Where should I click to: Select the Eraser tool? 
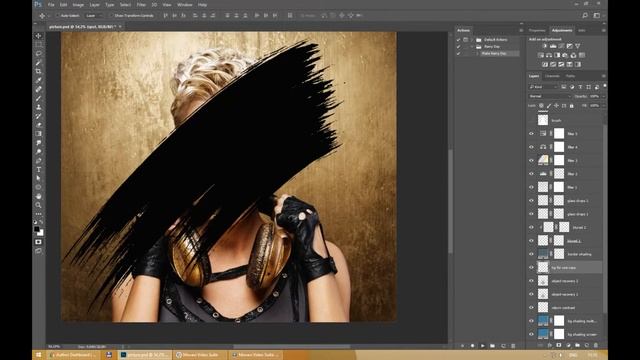click(38, 124)
